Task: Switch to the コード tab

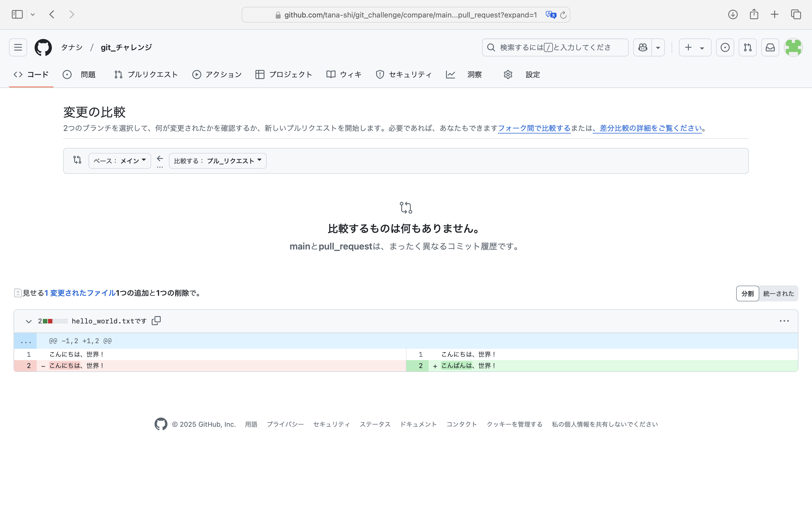Action: click(x=31, y=75)
